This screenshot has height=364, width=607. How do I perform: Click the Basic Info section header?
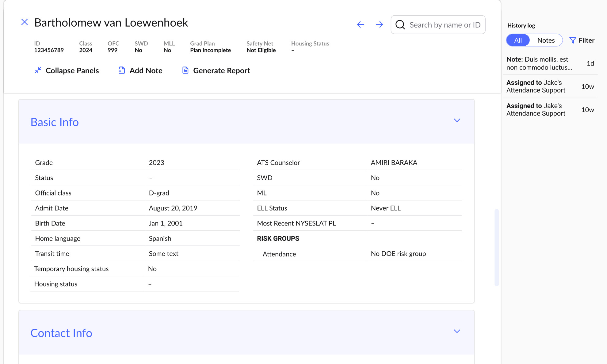point(55,122)
